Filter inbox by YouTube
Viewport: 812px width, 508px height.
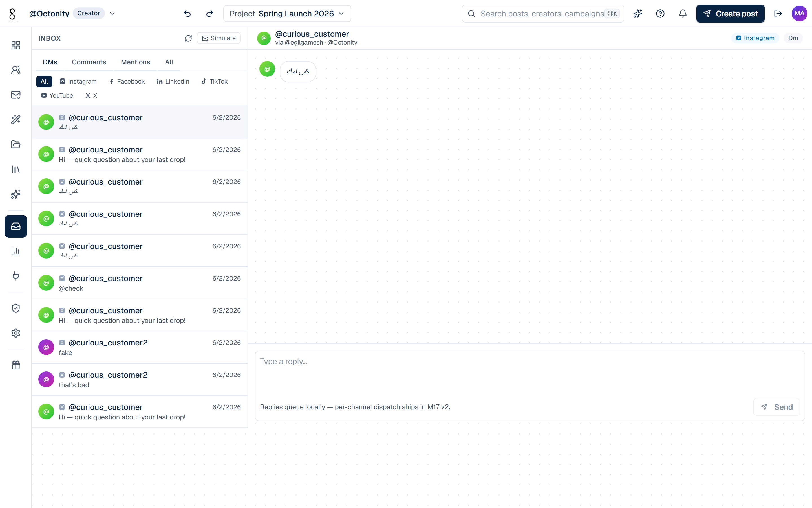pos(57,95)
